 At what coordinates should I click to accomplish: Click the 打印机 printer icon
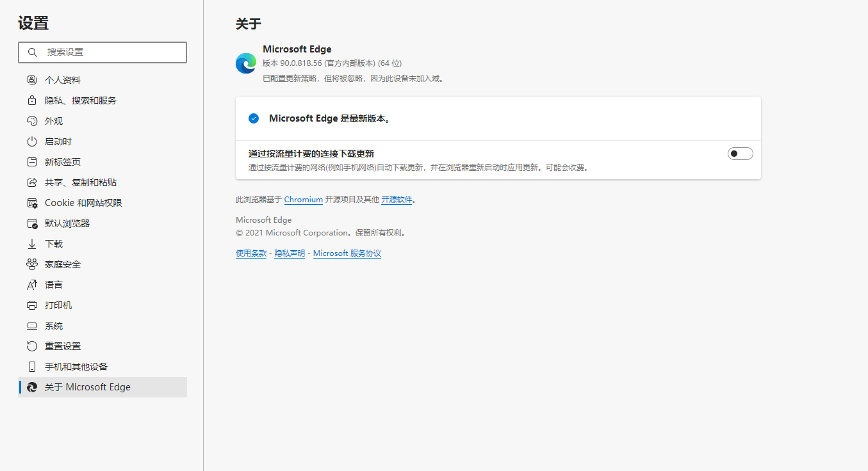[x=32, y=305]
